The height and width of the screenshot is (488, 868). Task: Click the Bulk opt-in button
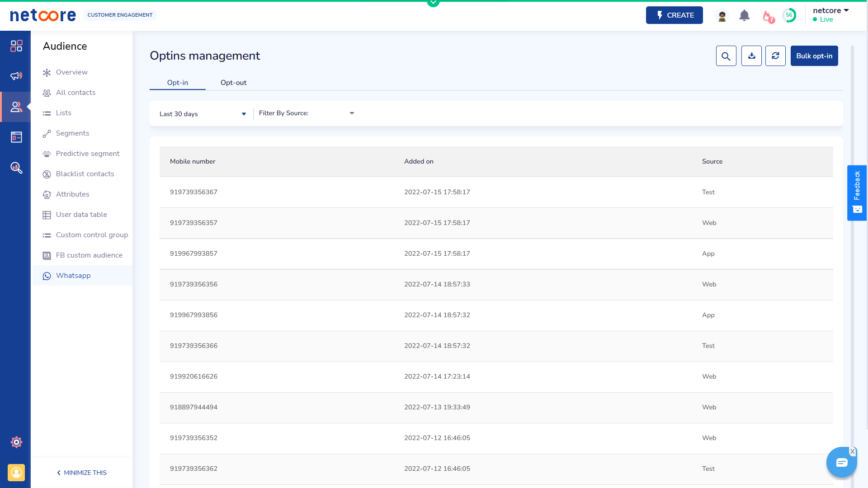point(814,56)
